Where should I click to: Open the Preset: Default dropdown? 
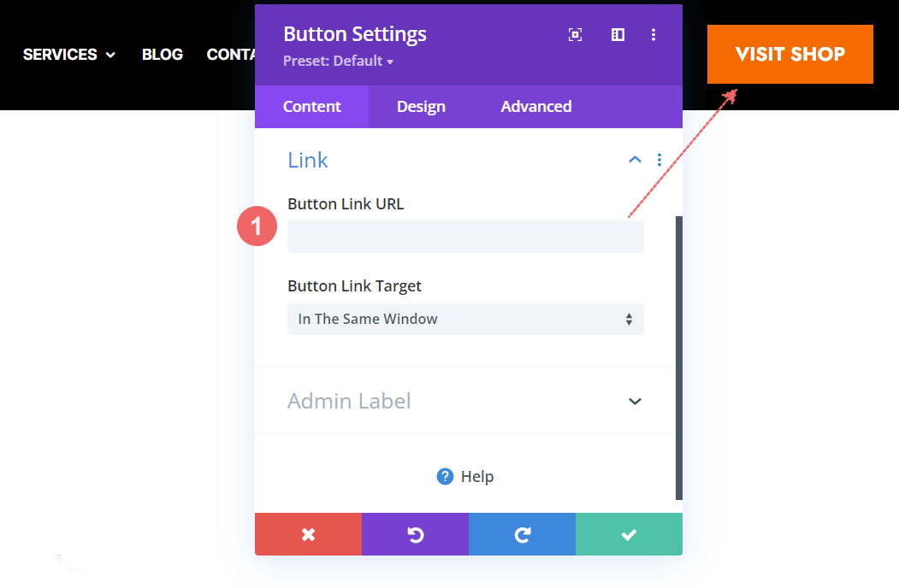[x=338, y=61]
